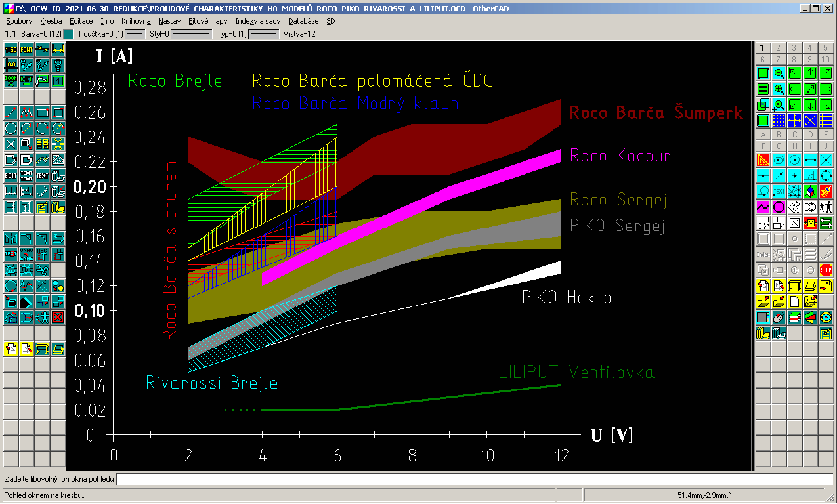837x504 pixels.
Task: Click the coordinates readout in status bar
Action: coord(704,495)
